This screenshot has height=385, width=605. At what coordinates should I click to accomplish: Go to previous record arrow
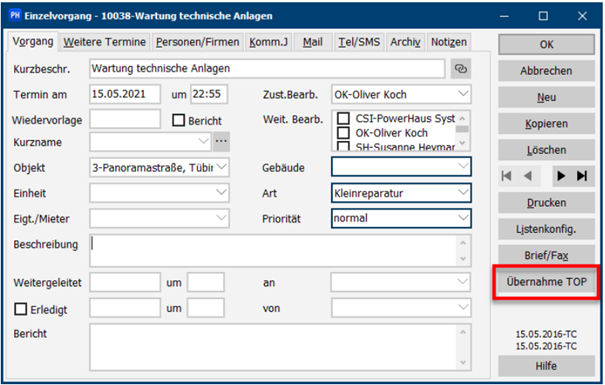coord(528,176)
